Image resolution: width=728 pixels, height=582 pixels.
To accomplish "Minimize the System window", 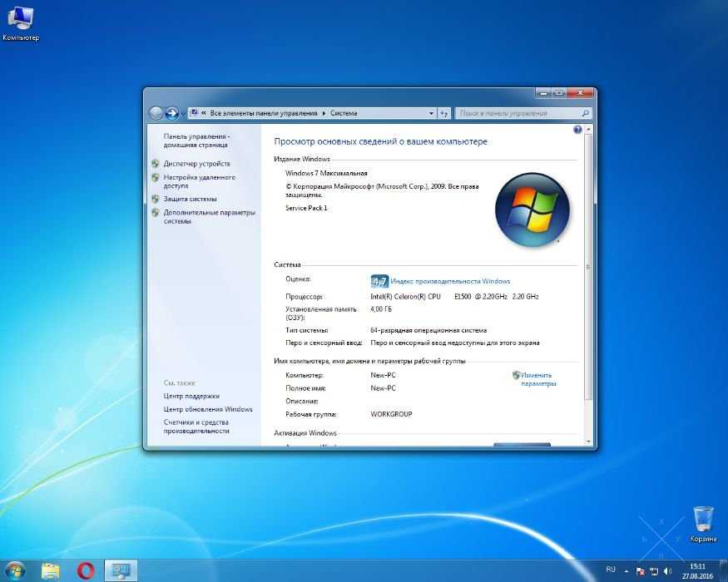I will coord(542,93).
